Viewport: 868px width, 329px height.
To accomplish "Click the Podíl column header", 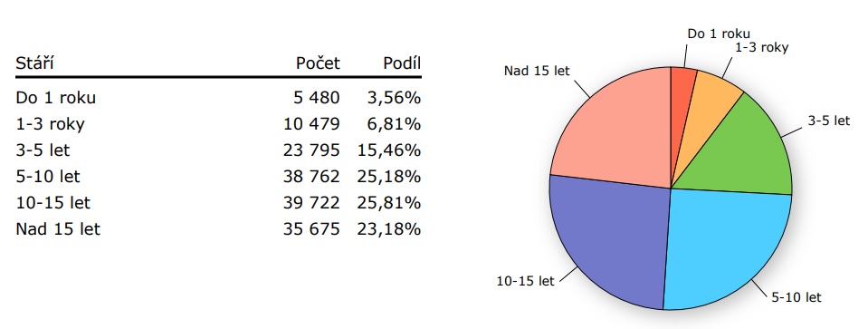I will 402,63.
